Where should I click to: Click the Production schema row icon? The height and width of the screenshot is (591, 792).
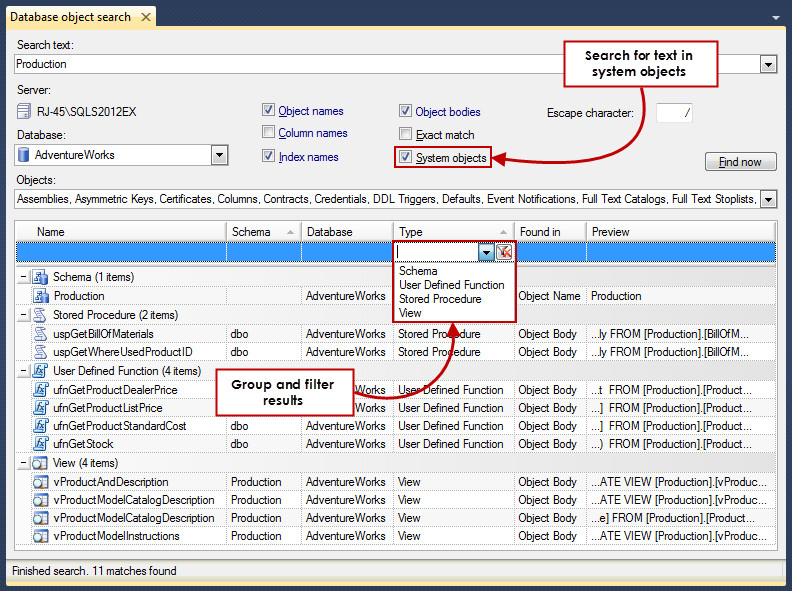[41, 296]
